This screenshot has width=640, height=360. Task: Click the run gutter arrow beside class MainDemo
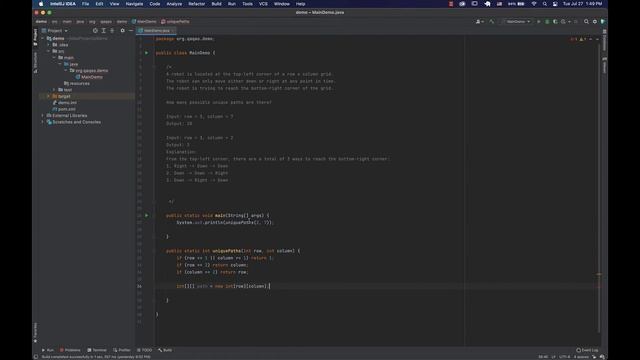[x=147, y=53]
